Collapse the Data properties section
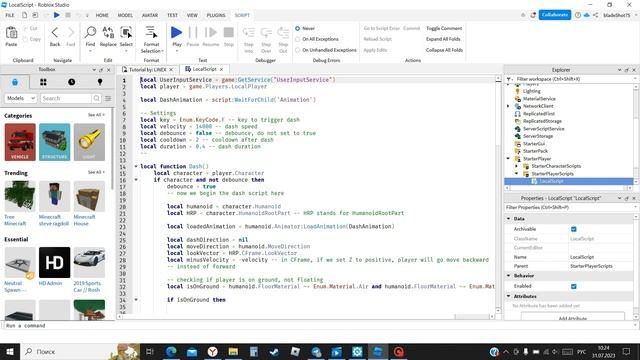 click(x=509, y=219)
